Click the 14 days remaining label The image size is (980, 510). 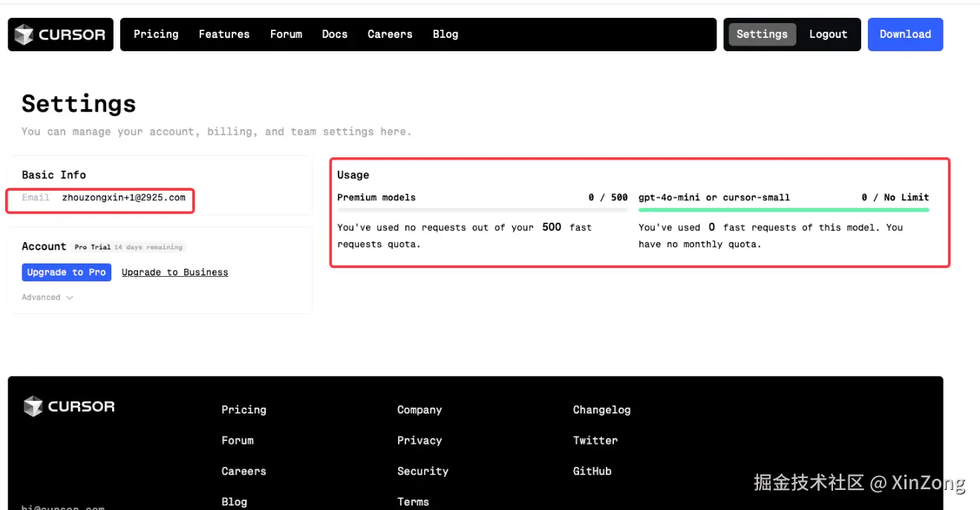click(148, 247)
